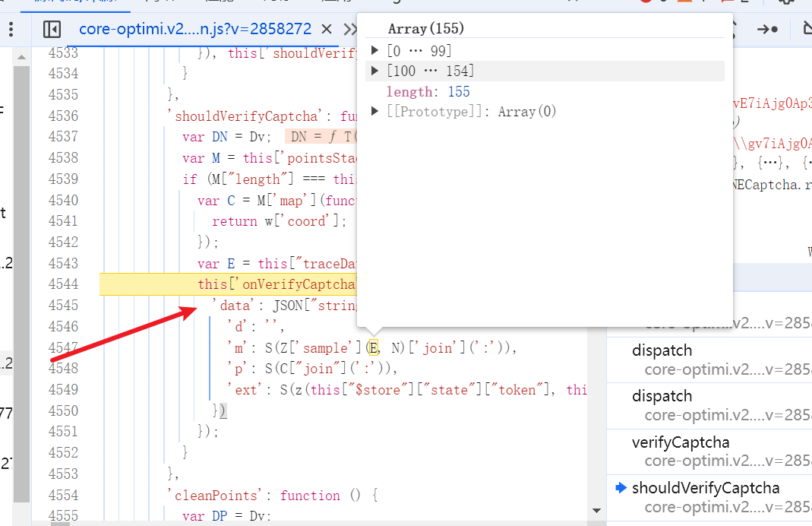Set breakpoint on line 4541
812x526 pixels.
(63, 220)
